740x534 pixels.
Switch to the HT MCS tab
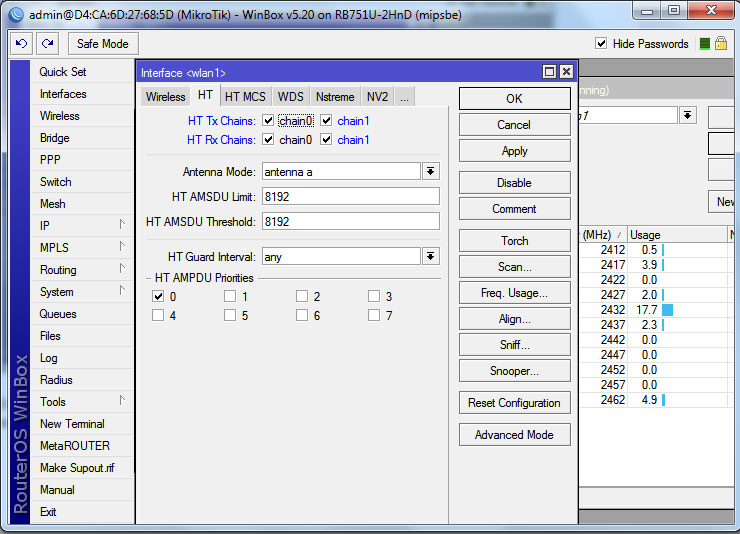245,97
